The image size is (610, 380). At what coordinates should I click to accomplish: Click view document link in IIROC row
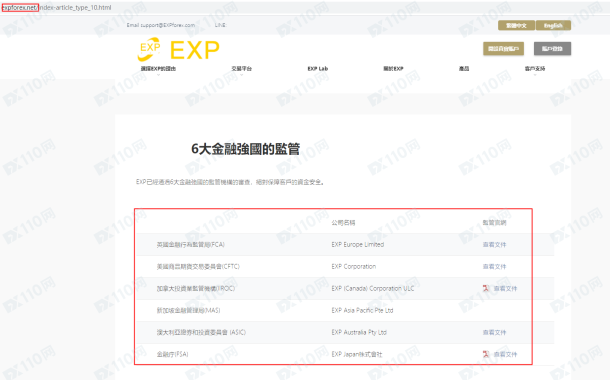505,289
